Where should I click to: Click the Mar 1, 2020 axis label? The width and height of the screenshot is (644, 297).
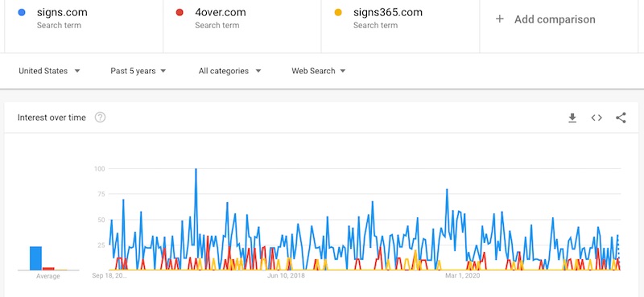point(462,275)
